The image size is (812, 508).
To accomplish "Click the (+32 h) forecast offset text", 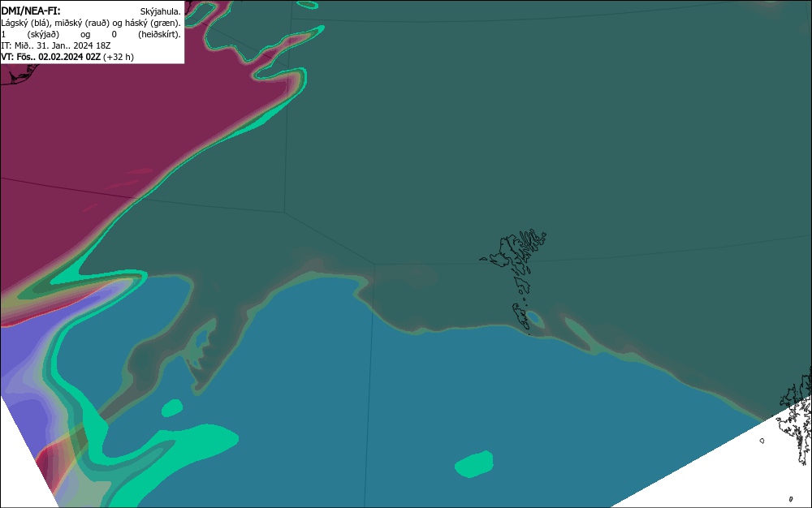I will click(x=119, y=57).
